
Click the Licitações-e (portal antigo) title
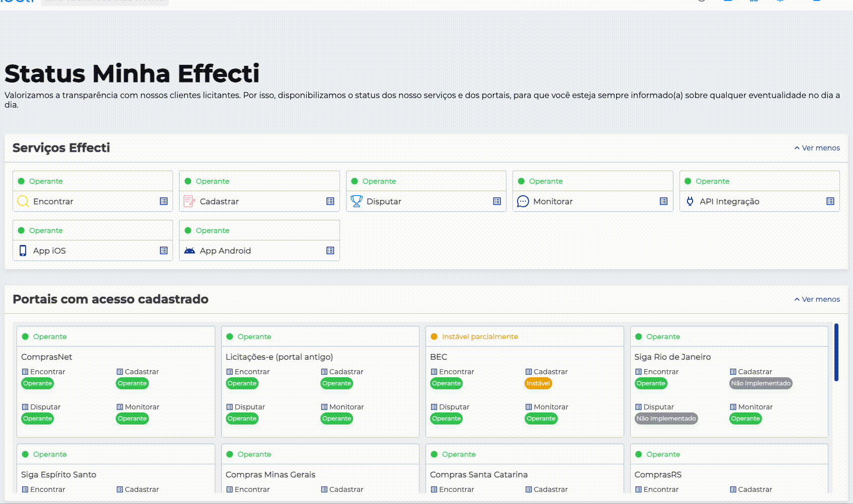[279, 357]
